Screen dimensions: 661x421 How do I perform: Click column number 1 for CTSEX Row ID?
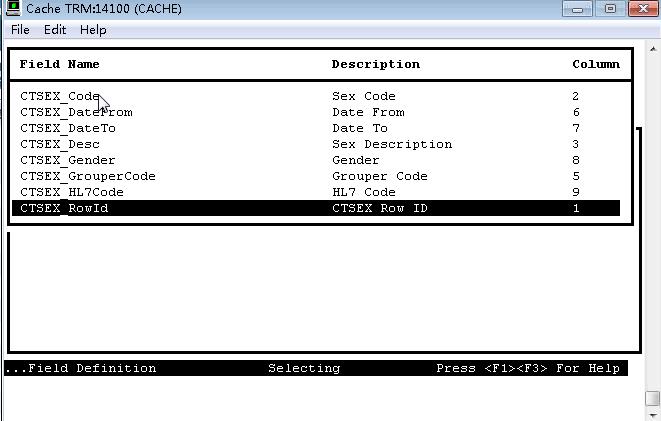[x=576, y=208]
